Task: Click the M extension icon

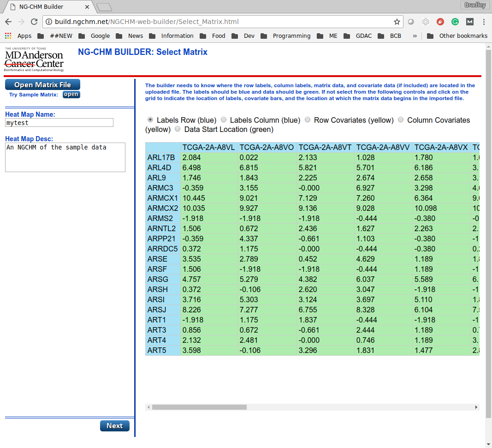Action: coord(470,22)
